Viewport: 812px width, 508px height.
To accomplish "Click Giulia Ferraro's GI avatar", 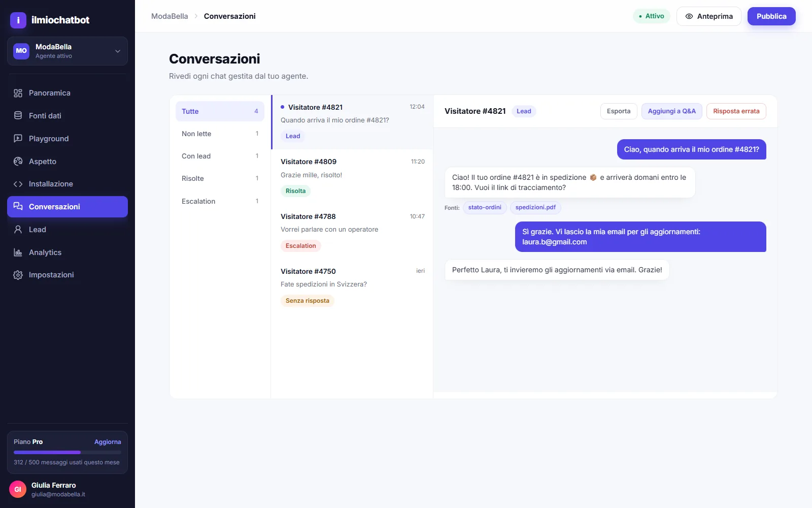I will [x=18, y=489].
